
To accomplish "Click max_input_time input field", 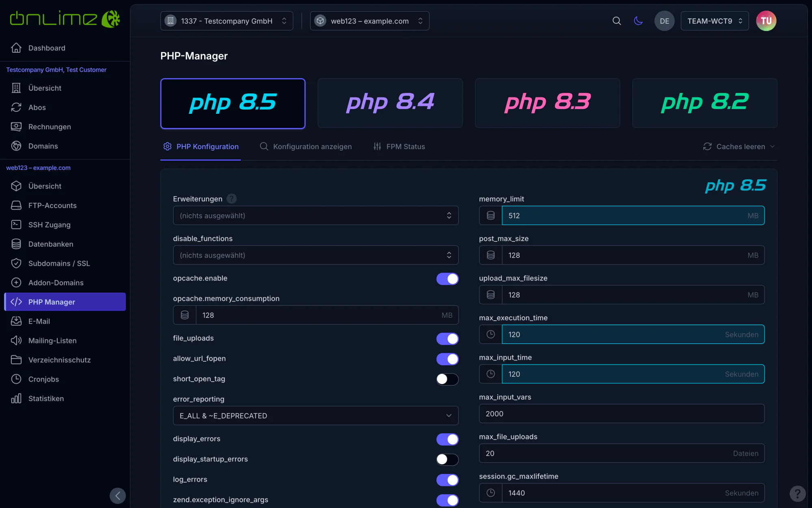I will click(x=633, y=374).
